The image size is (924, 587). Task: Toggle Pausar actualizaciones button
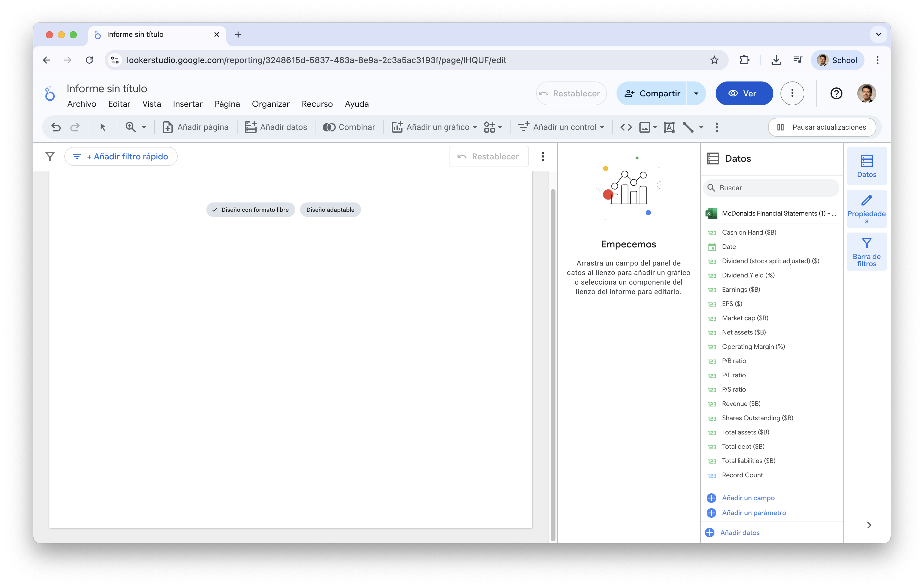pos(822,127)
